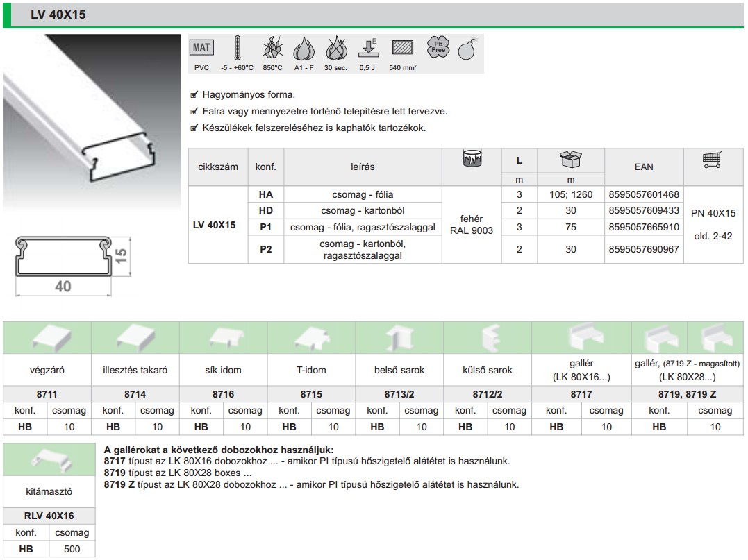Click the 30 sec. flame icon
The height and width of the screenshot is (560, 748).
(x=335, y=49)
